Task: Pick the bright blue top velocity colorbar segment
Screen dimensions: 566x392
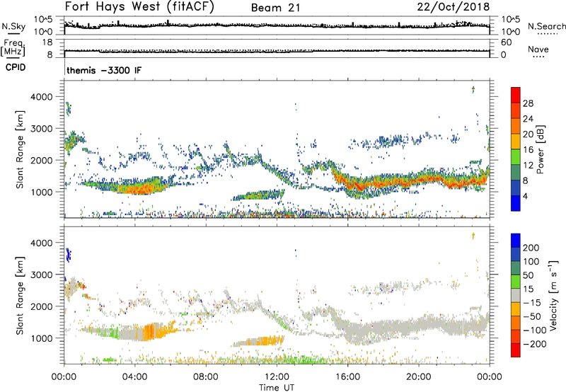Action: [516, 241]
